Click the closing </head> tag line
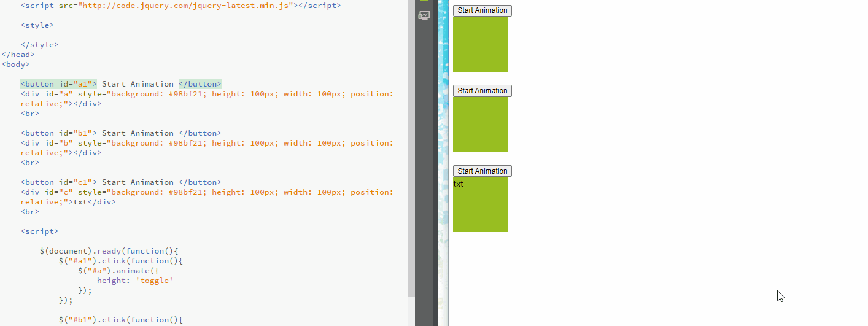The width and height of the screenshot is (868, 326). (18, 55)
